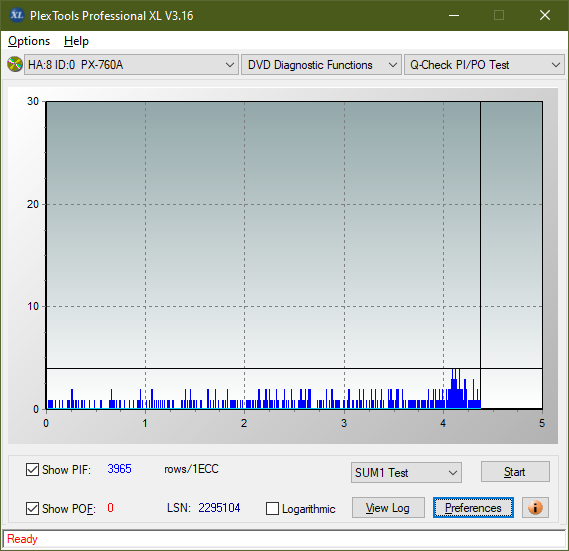This screenshot has height=551, width=569.
Task: Open the orange info icon button
Action: (535, 507)
